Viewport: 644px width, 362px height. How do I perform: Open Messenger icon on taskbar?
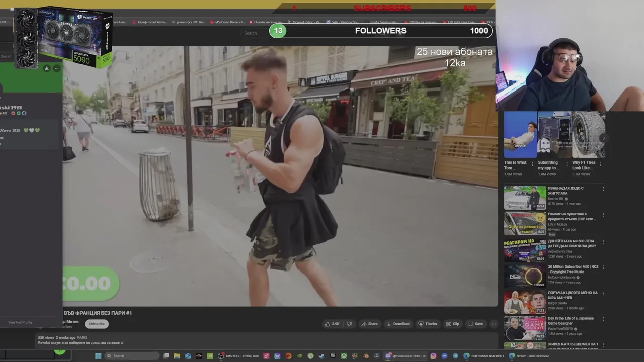445,356
